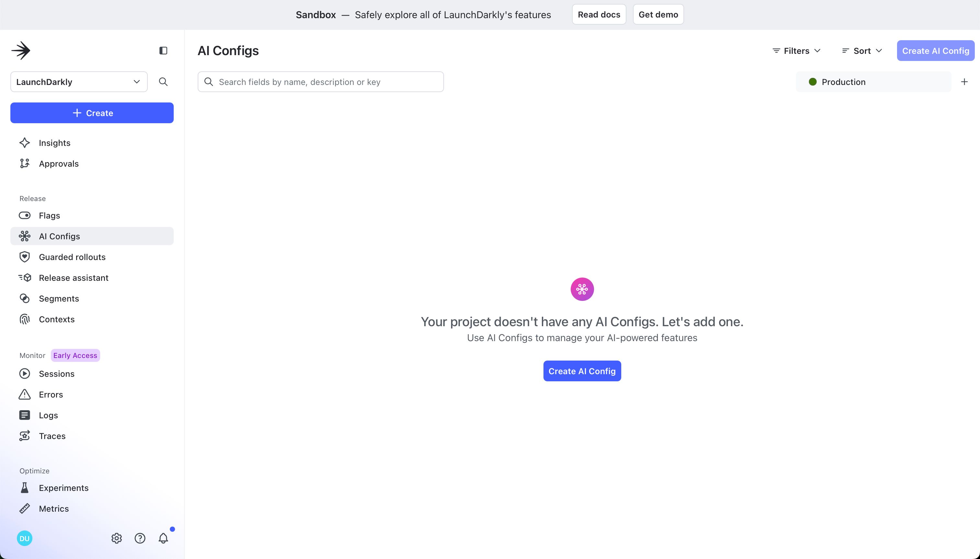The width and height of the screenshot is (980, 559).
Task: Open Segments page
Action: 92,298
